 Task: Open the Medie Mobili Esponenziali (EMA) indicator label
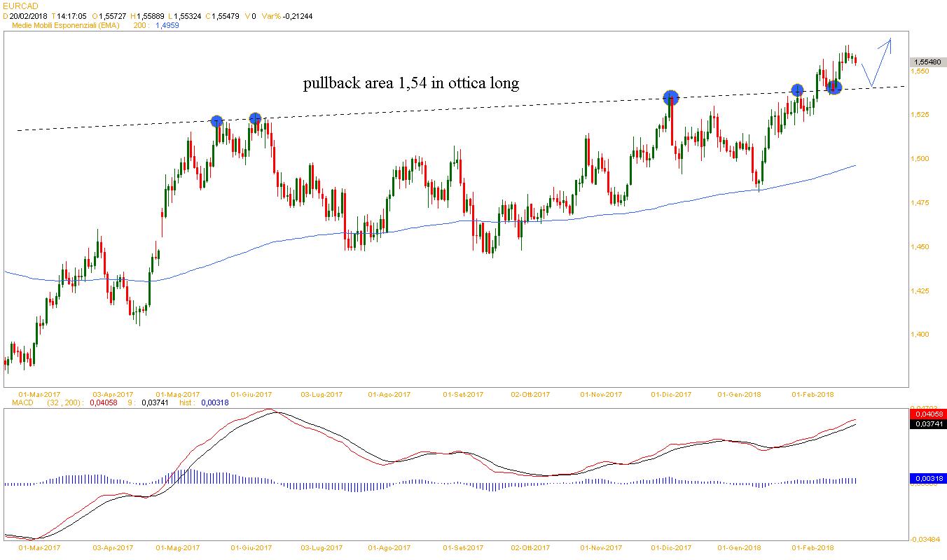[x=67, y=25]
